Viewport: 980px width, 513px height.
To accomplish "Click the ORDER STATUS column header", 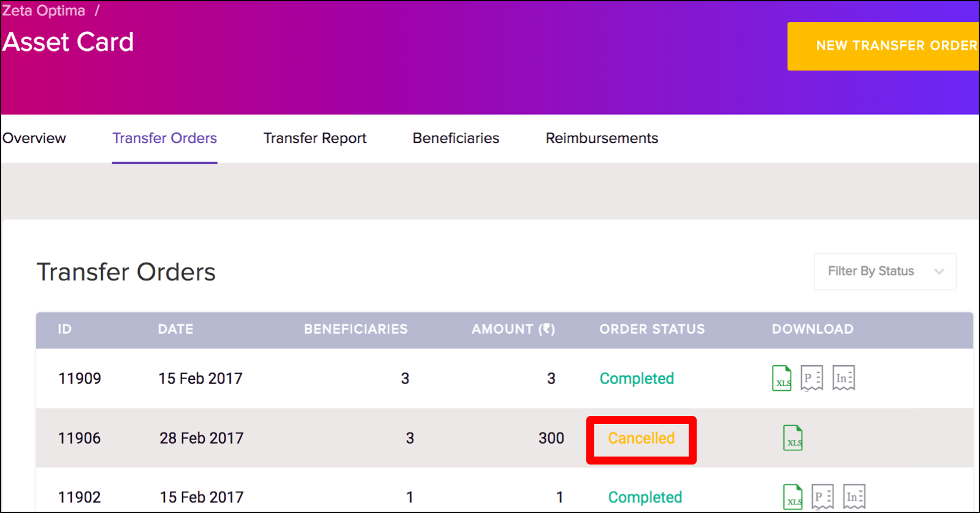I will point(652,329).
